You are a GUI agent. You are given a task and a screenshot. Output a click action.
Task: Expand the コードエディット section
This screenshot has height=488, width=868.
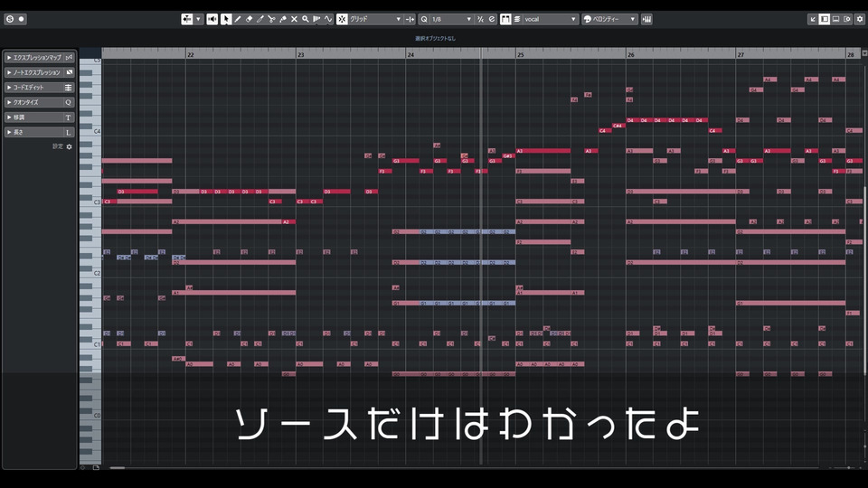pyautogui.click(x=39, y=88)
